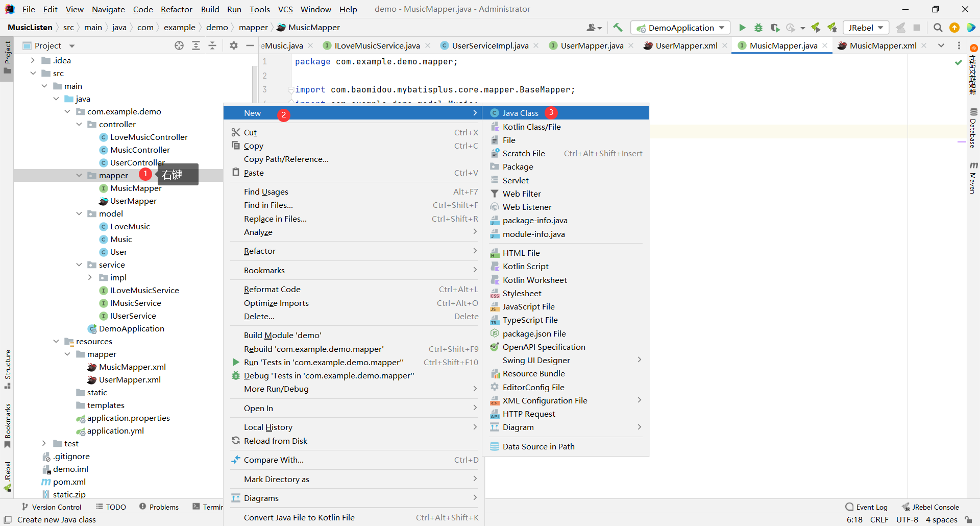Open the DemoApplication run configuration dropdown
Screen dimensions: 980x526
(681, 28)
